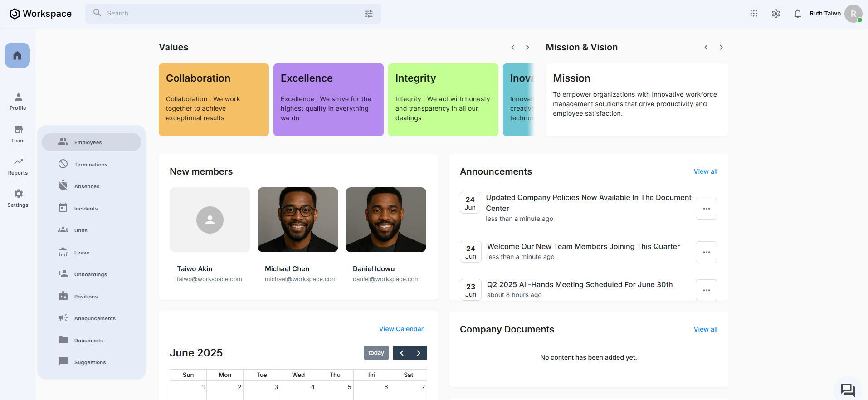Click the settings gear in top bar

coord(775,14)
